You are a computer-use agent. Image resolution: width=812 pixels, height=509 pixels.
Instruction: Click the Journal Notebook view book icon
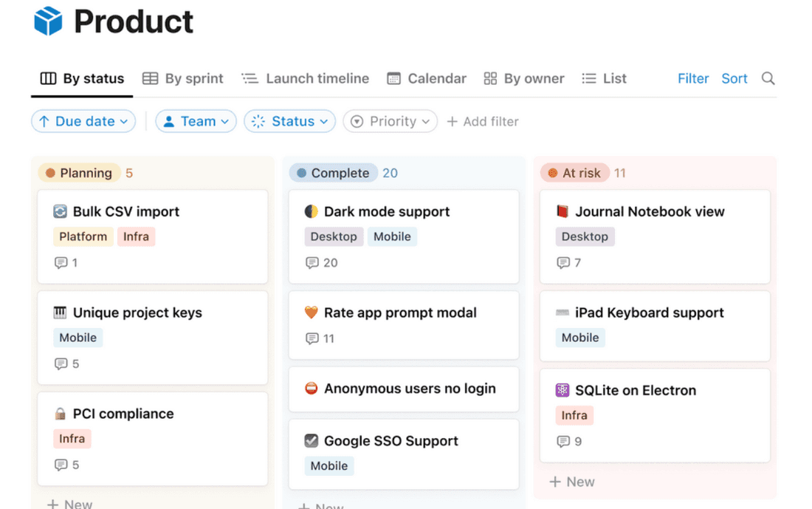(562, 212)
